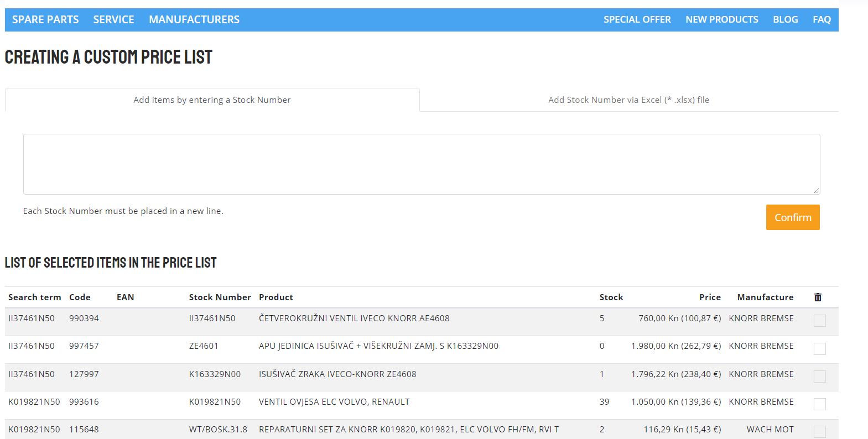Open the BLOG link
This screenshot has width=868, height=439.
786,19
